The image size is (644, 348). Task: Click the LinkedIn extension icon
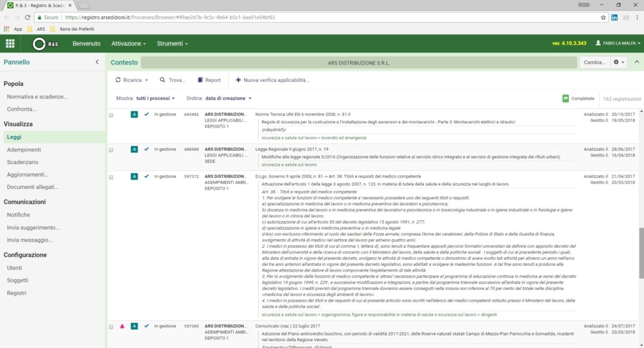click(614, 18)
